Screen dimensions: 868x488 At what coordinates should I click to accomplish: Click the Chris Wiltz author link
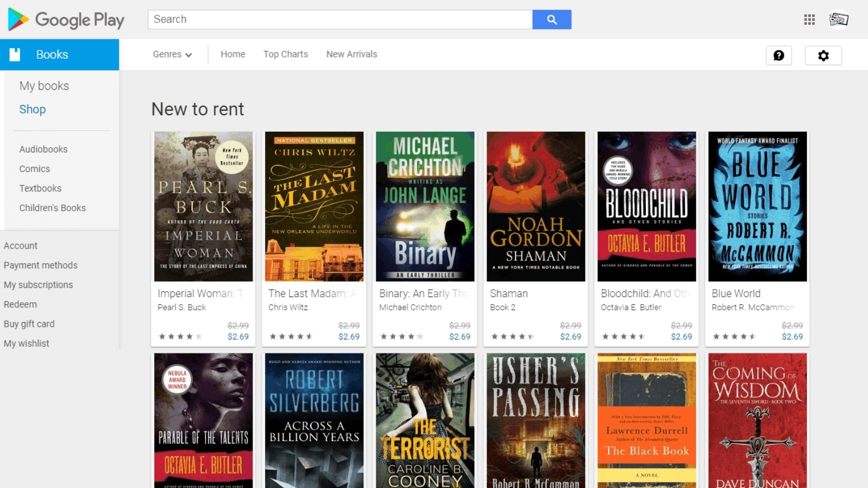click(x=288, y=307)
